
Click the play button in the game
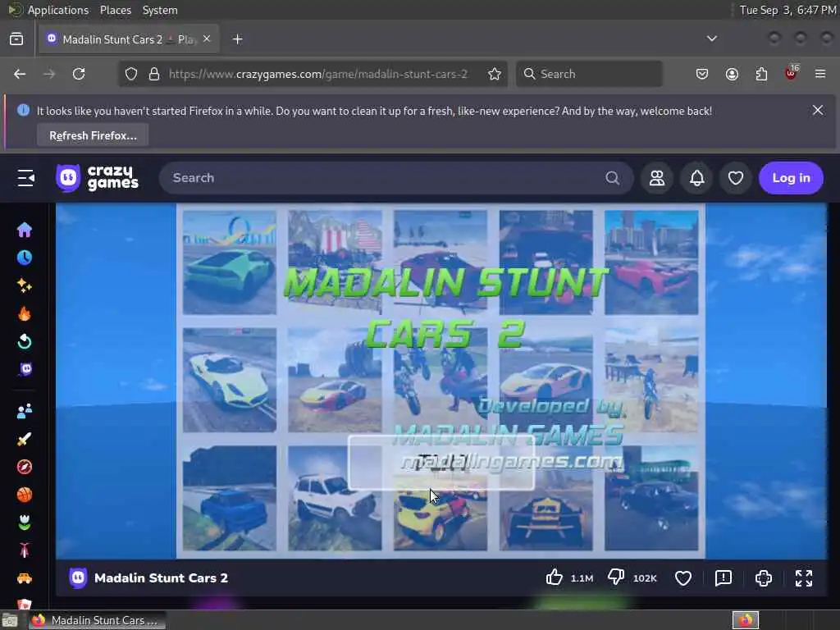coord(441,463)
